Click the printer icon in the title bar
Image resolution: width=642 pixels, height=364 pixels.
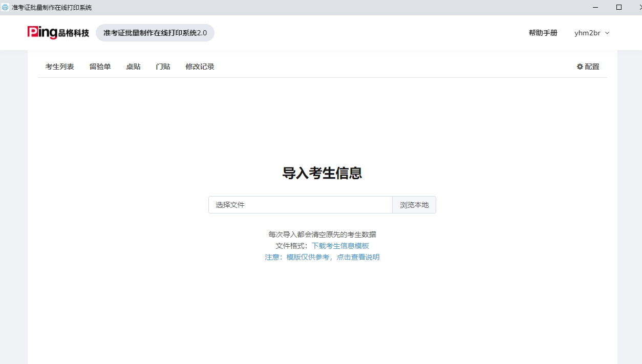click(x=5, y=7)
